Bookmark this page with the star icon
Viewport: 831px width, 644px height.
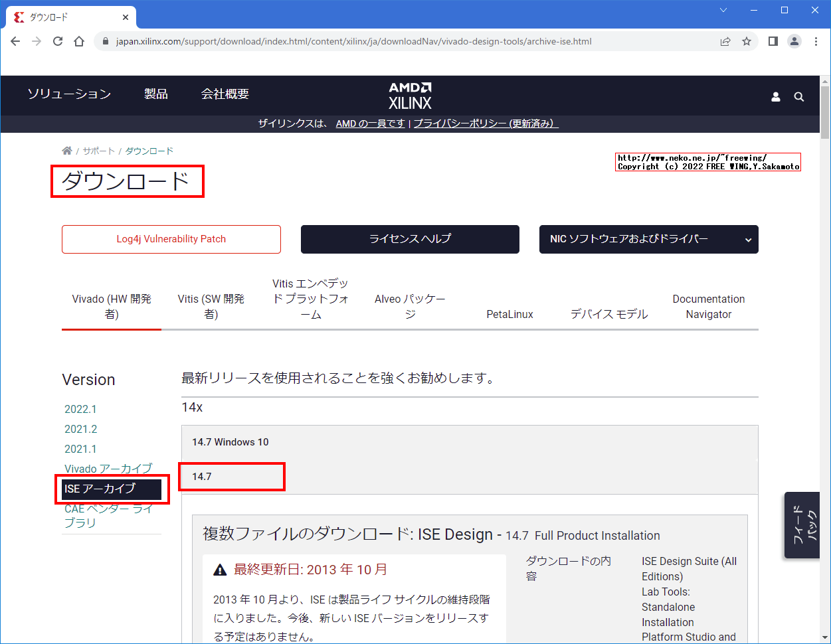(x=747, y=40)
